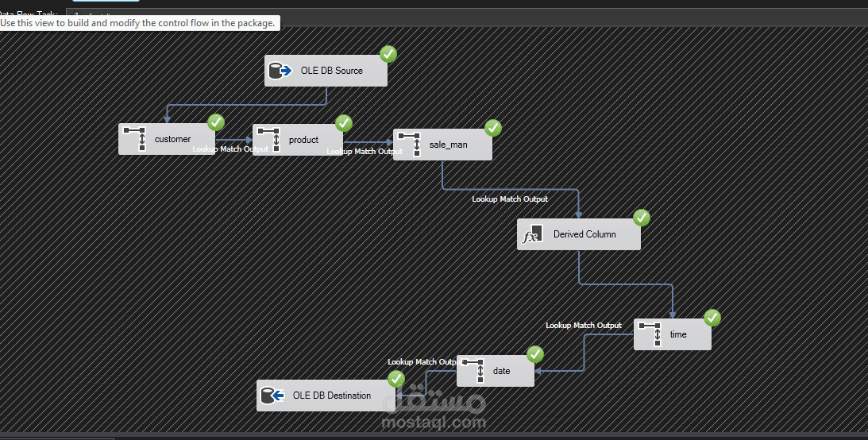Select the 'product' component label

(303, 140)
